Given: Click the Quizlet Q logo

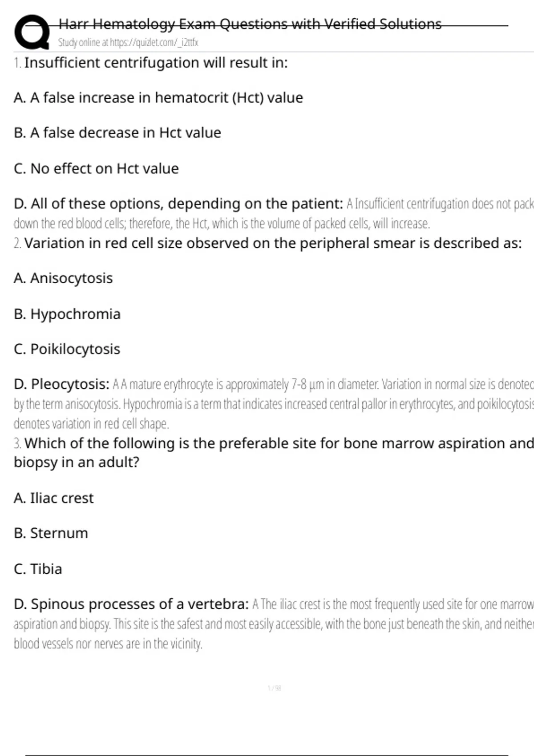Looking at the screenshot, I should point(31,31).
